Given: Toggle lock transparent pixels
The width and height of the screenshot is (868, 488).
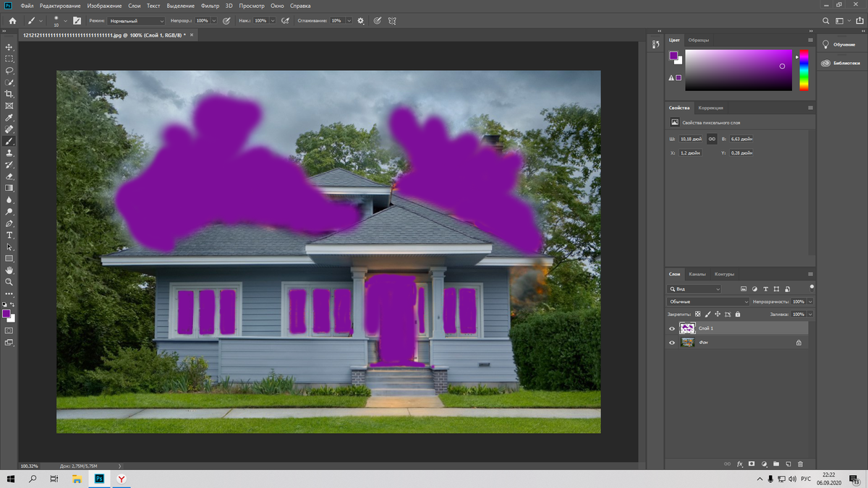Looking at the screenshot, I should 697,314.
